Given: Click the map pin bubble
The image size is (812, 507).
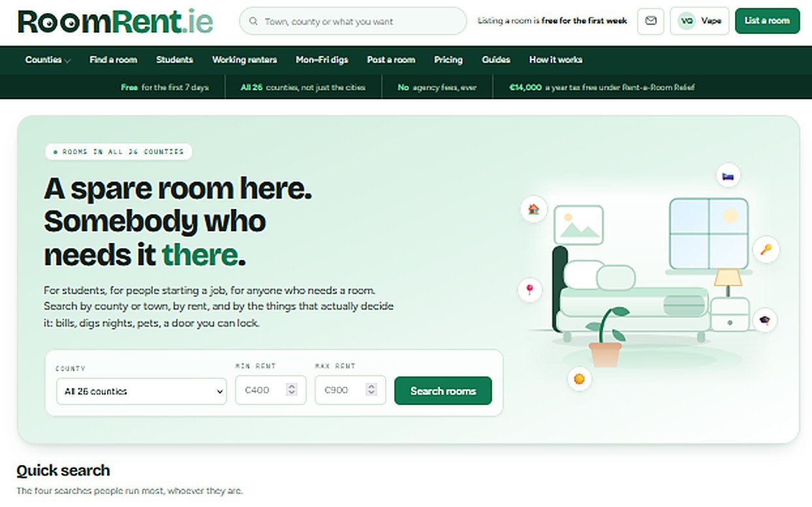Looking at the screenshot, I should [529, 289].
